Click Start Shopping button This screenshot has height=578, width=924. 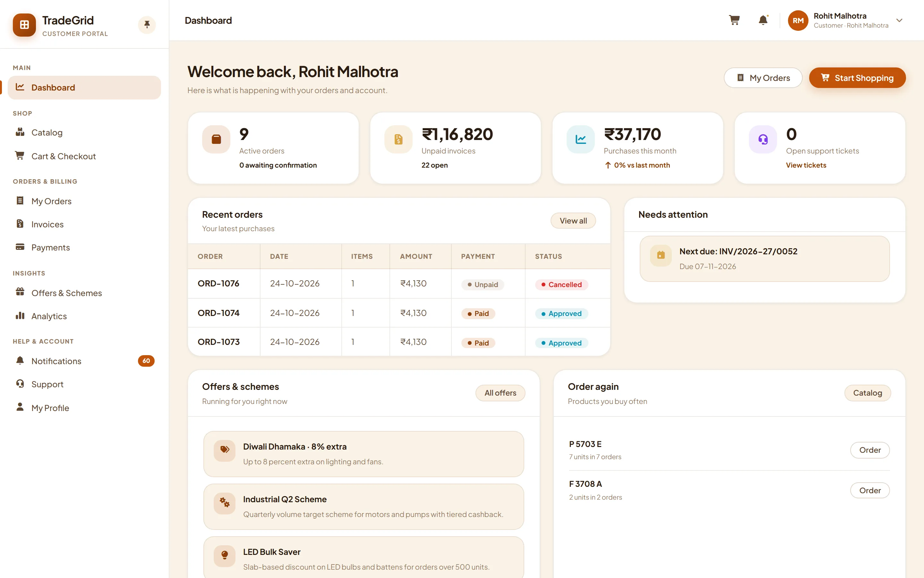857,78
